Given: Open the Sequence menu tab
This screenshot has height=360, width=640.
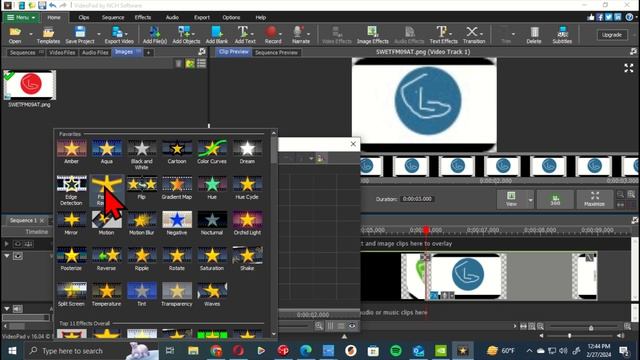Looking at the screenshot, I should [x=113, y=18].
